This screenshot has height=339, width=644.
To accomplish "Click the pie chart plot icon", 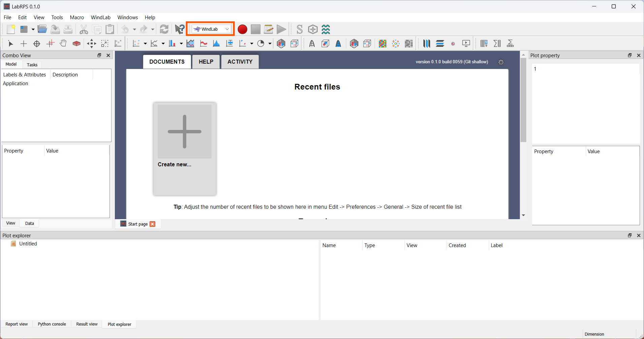I will (x=261, y=43).
